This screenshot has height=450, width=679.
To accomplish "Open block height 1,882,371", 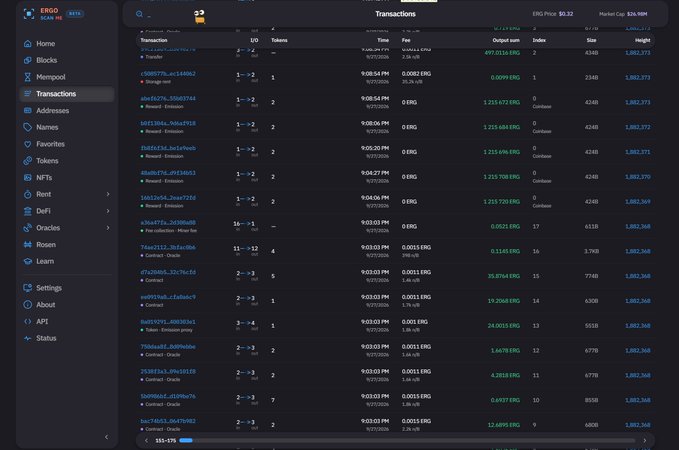I will [637, 152].
